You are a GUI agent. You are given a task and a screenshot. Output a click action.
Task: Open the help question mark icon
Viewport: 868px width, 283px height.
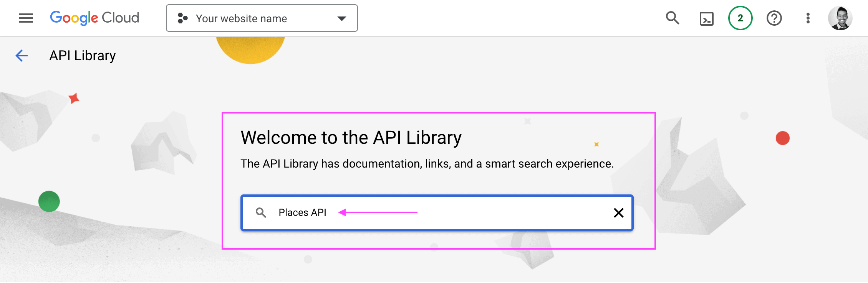(x=774, y=18)
